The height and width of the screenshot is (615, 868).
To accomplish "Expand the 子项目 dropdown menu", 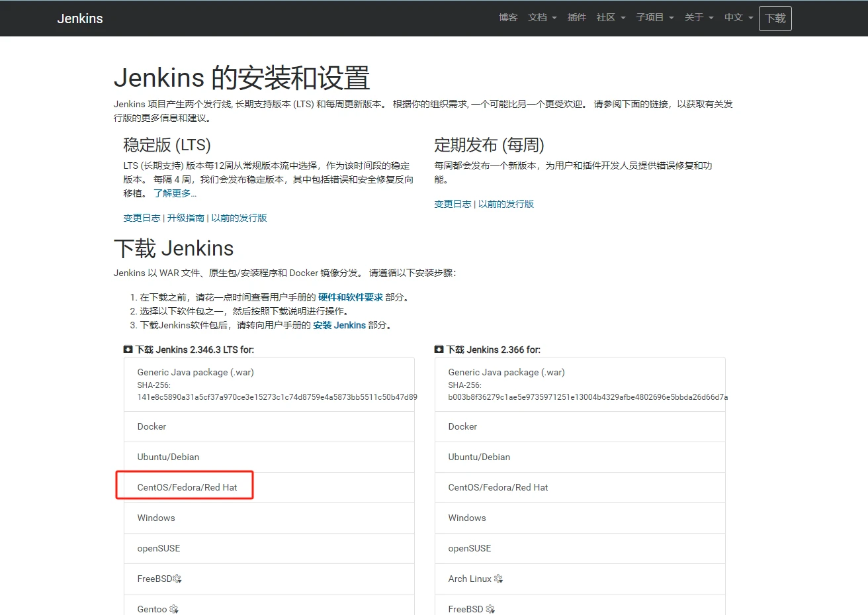I will 655,18.
